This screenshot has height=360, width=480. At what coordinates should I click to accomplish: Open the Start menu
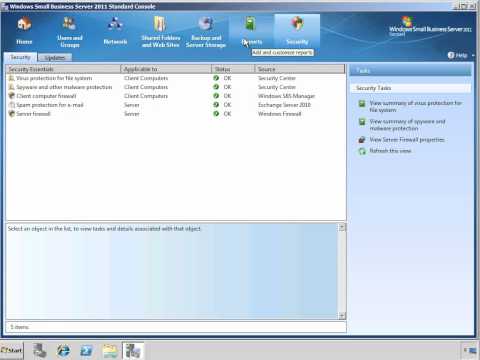pyautogui.click(x=12, y=350)
